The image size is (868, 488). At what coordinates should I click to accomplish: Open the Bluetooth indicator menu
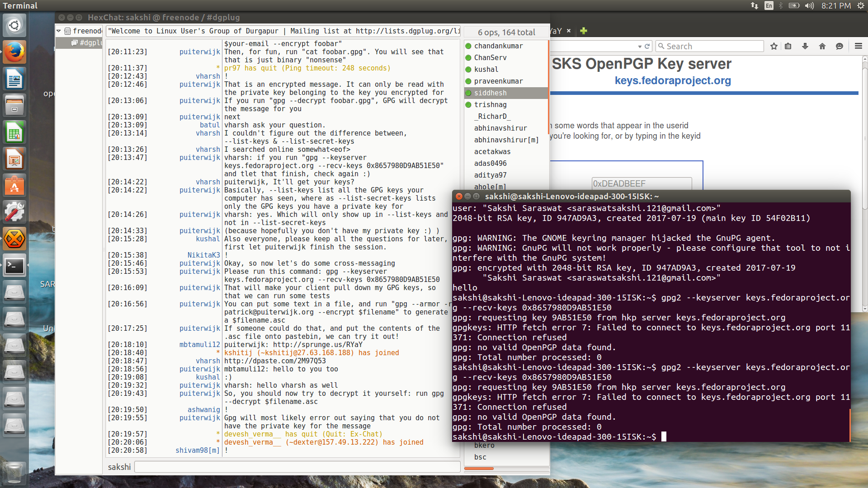[781, 5]
